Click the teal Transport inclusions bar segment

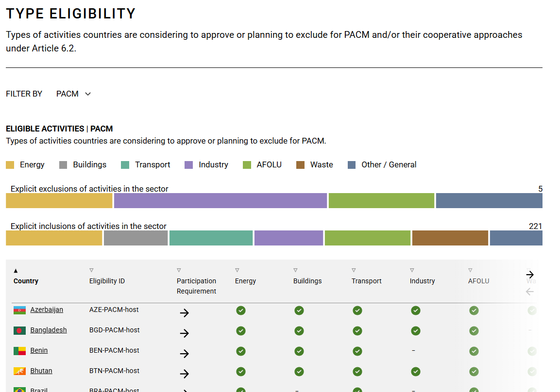coord(211,238)
